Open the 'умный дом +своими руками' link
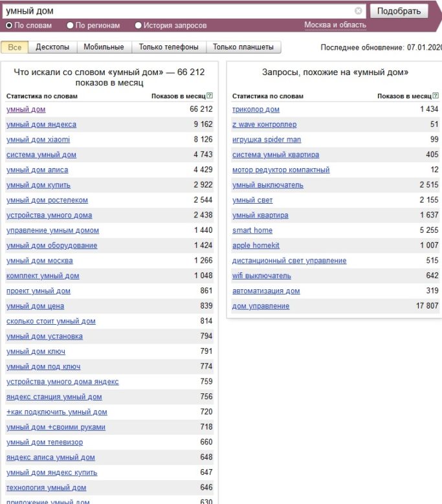442x504 pixels. 56,427
